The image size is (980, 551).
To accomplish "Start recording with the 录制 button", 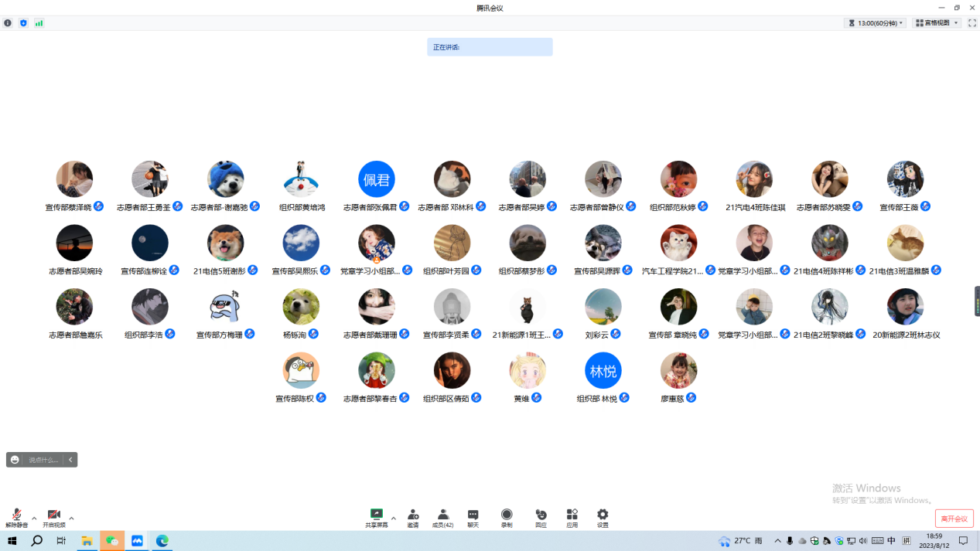I will pos(507,516).
